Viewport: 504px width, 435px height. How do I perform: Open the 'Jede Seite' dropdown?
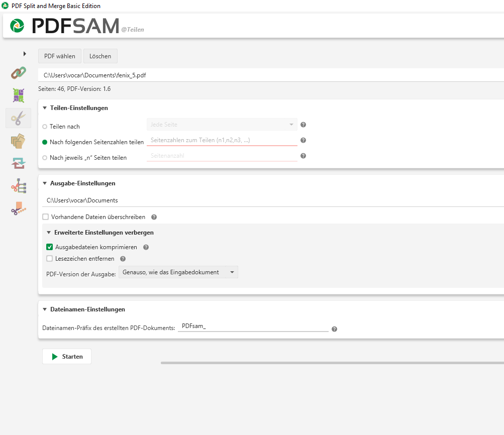point(222,125)
